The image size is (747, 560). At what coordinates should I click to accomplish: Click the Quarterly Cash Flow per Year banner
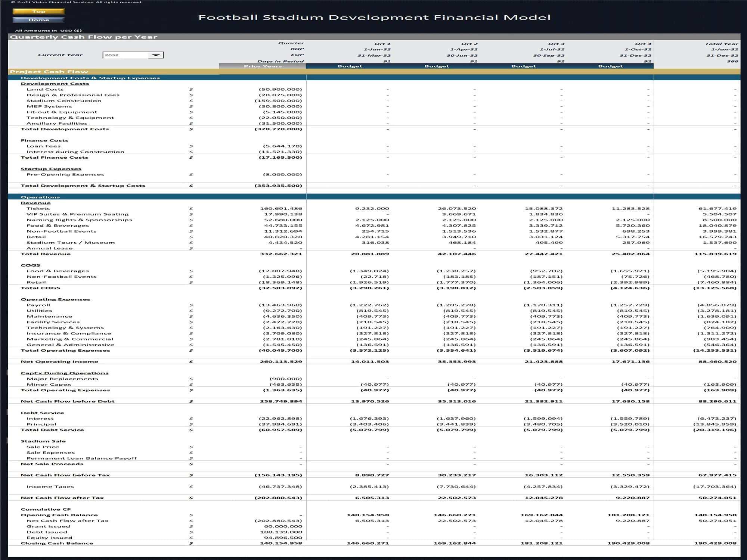pyautogui.click(x=83, y=37)
